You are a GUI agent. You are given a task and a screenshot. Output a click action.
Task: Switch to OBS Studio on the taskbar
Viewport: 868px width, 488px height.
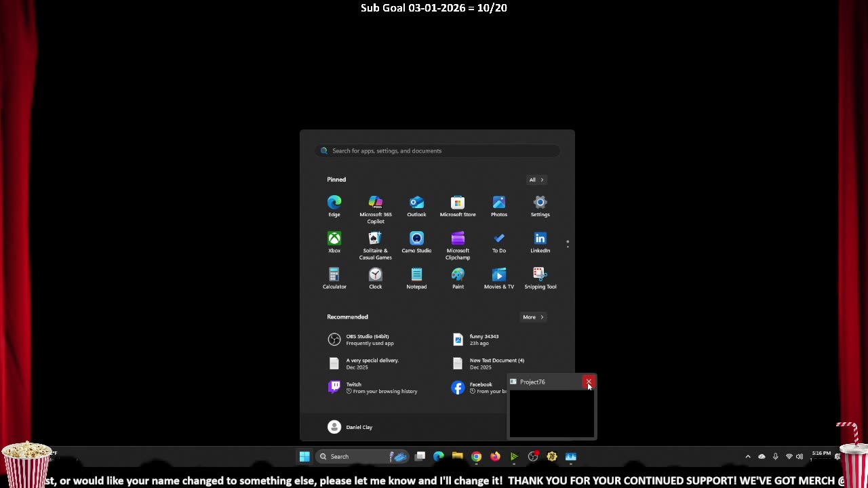pyautogui.click(x=533, y=456)
